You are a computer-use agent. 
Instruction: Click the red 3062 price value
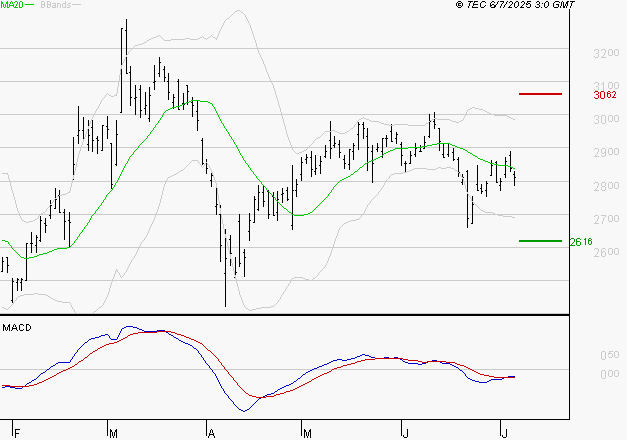605,95
